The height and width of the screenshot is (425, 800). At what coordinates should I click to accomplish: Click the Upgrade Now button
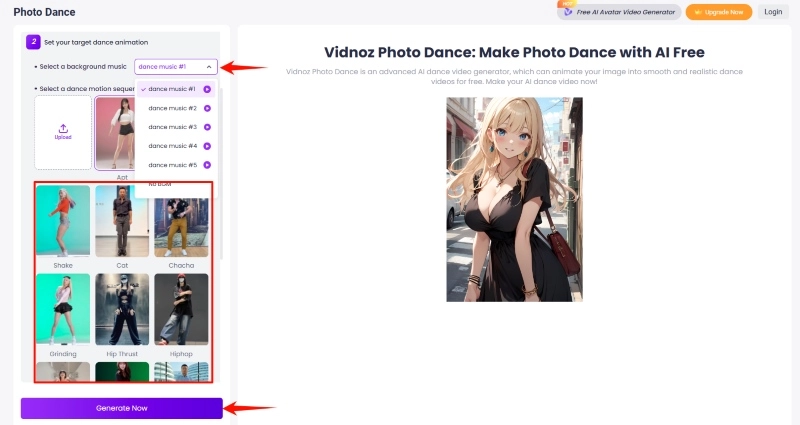point(718,12)
